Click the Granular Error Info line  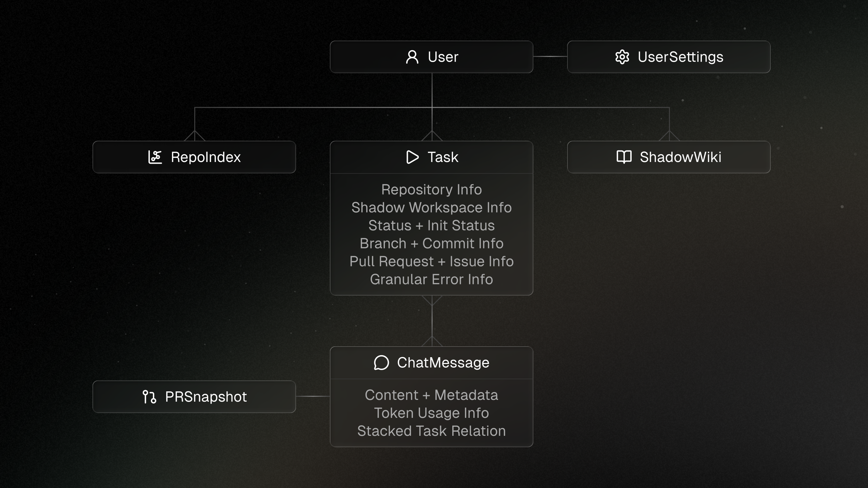tap(432, 280)
